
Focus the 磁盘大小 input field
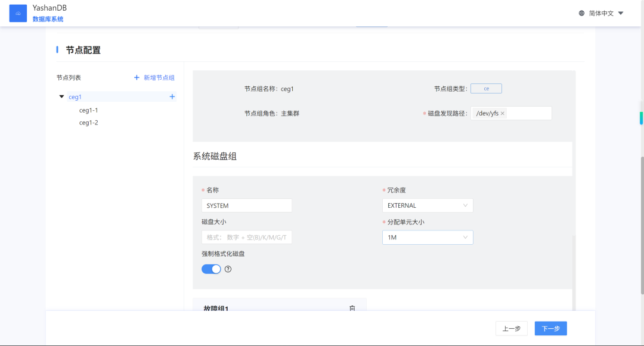[247, 238]
